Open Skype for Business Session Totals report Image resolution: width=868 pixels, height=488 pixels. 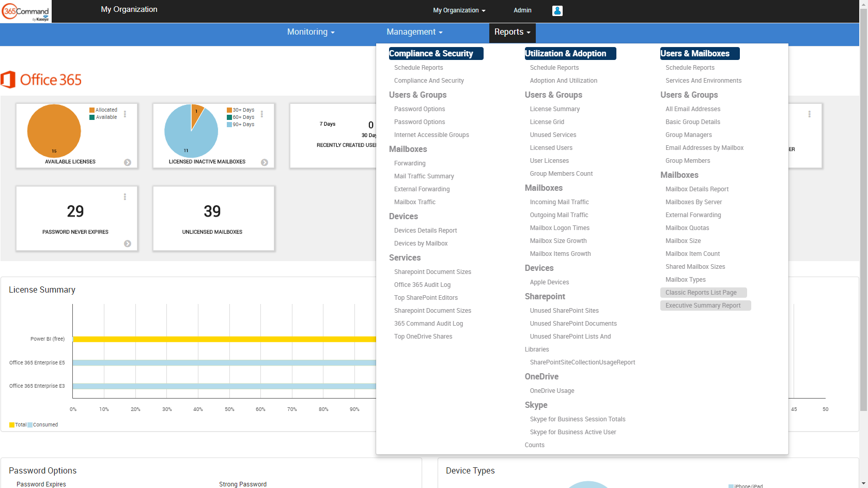pyautogui.click(x=578, y=419)
